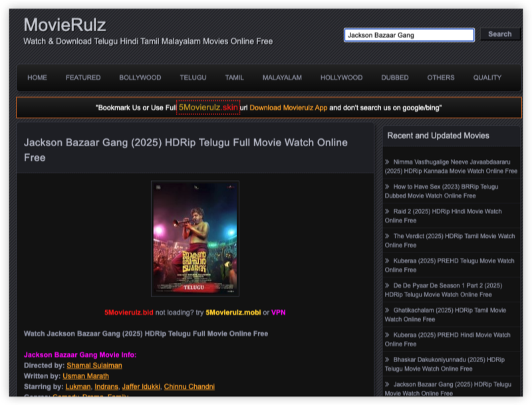The width and height of the screenshot is (532, 406).
Task: Open Raid 2 (2025) Hindi movie link
Action: (443, 216)
